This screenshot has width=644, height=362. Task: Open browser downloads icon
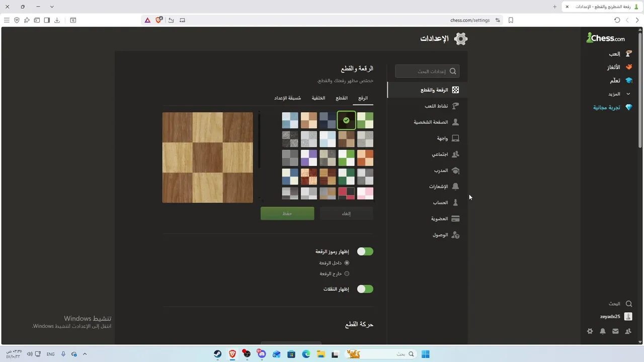[57, 20]
